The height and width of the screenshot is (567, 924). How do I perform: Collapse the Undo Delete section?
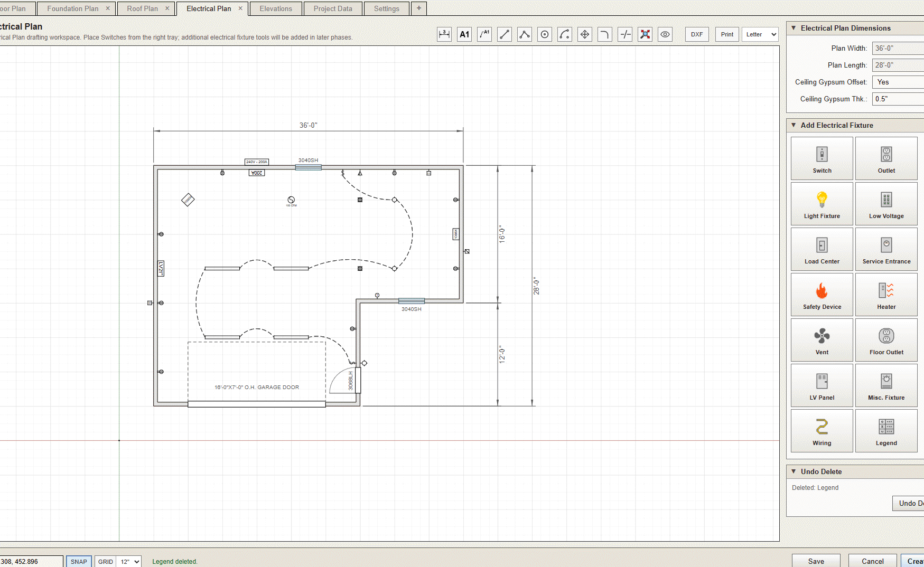[794, 471]
